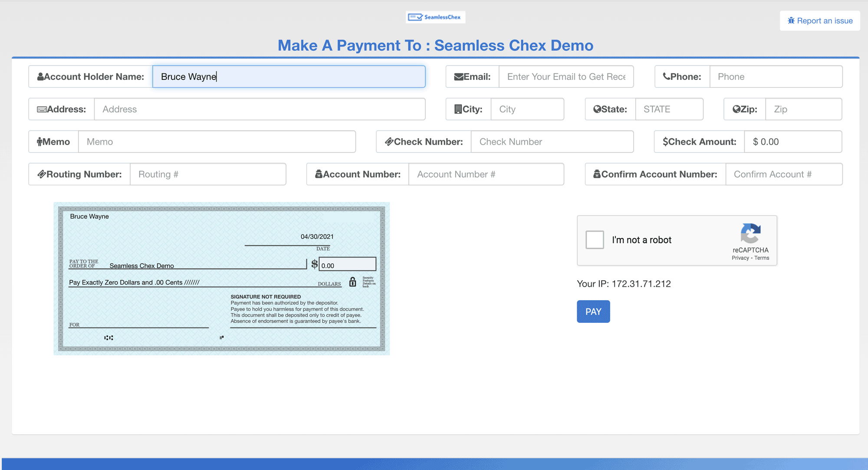Click the Confirm Account Number field
This screenshot has width=868, height=470.
click(x=783, y=174)
